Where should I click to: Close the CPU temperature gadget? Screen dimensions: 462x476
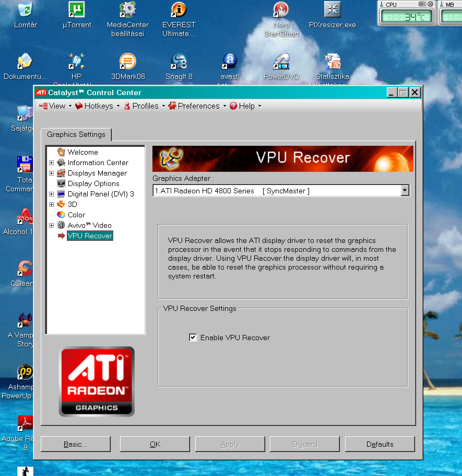tap(431, 4)
